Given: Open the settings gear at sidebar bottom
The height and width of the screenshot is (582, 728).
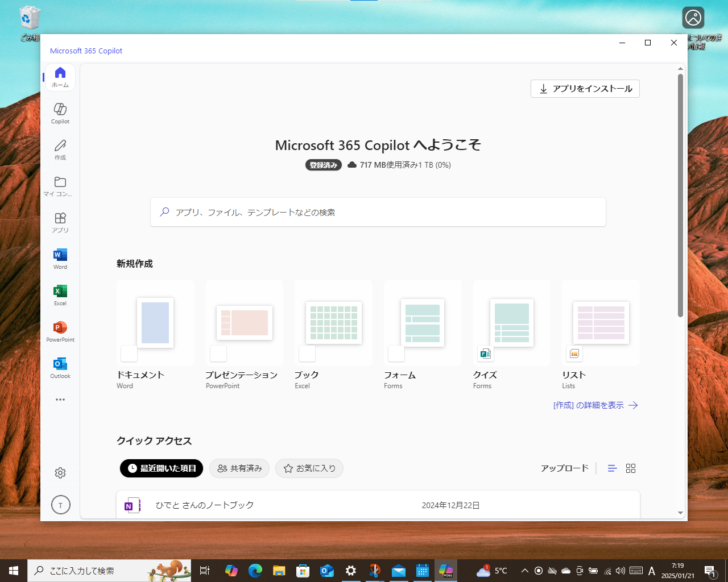Looking at the screenshot, I should [60, 472].
